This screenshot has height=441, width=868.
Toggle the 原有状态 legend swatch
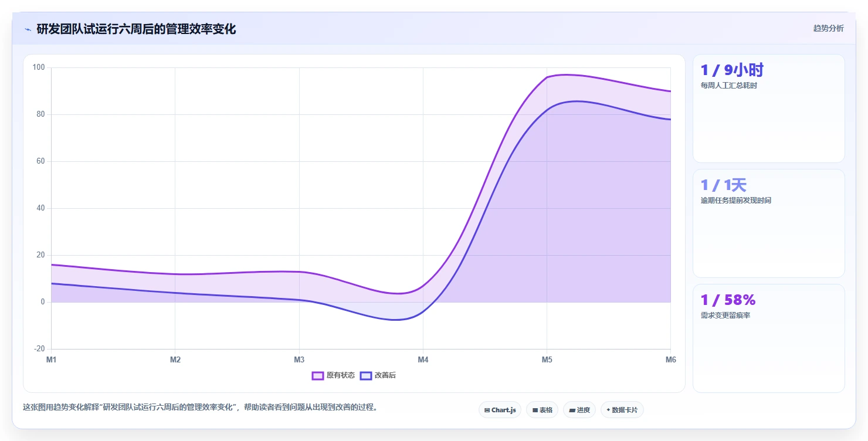tap(318, 375)
